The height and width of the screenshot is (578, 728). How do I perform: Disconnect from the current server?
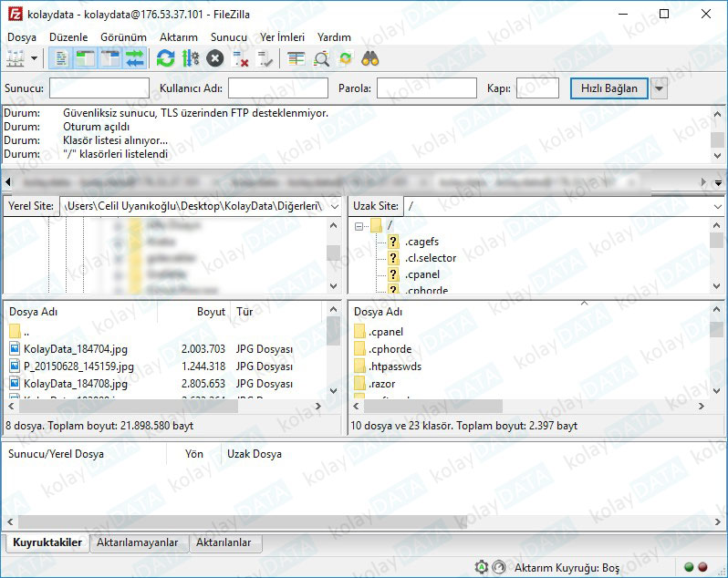pyautogui.click(x=240, y=59)
